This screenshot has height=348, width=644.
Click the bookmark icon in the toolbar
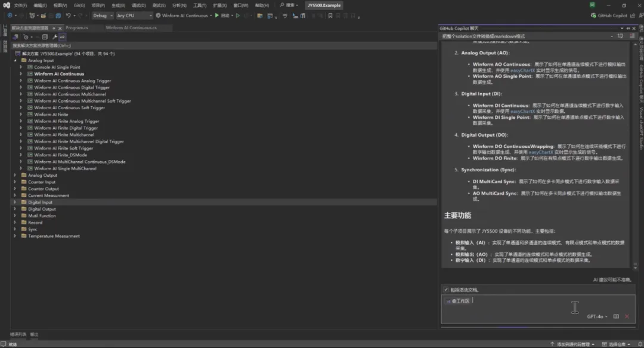(330, 16)
